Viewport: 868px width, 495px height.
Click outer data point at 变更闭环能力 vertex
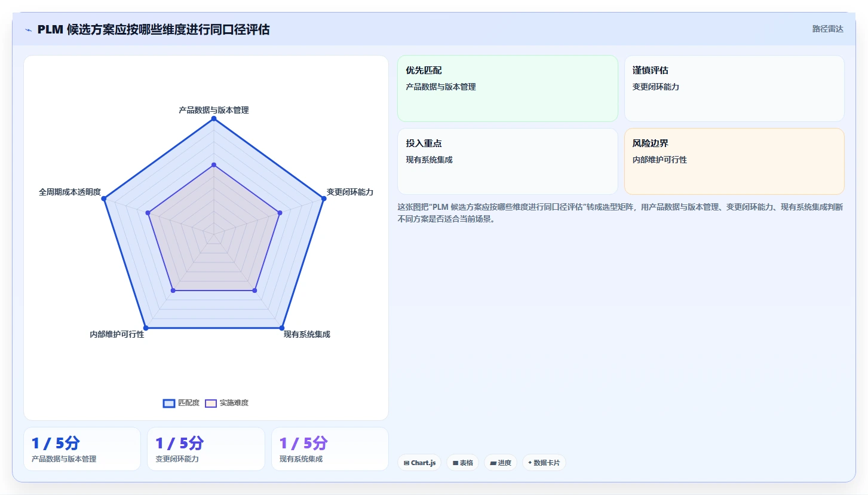(324, 198)
